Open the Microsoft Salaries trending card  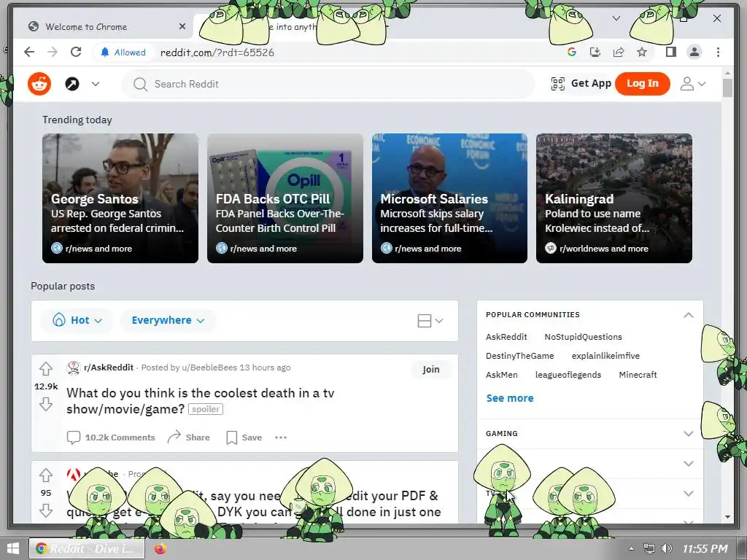coord(449,198)
